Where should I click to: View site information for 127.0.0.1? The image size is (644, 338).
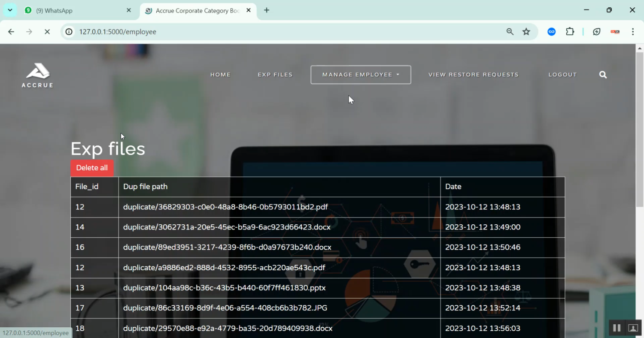click(x=69, y=32)
